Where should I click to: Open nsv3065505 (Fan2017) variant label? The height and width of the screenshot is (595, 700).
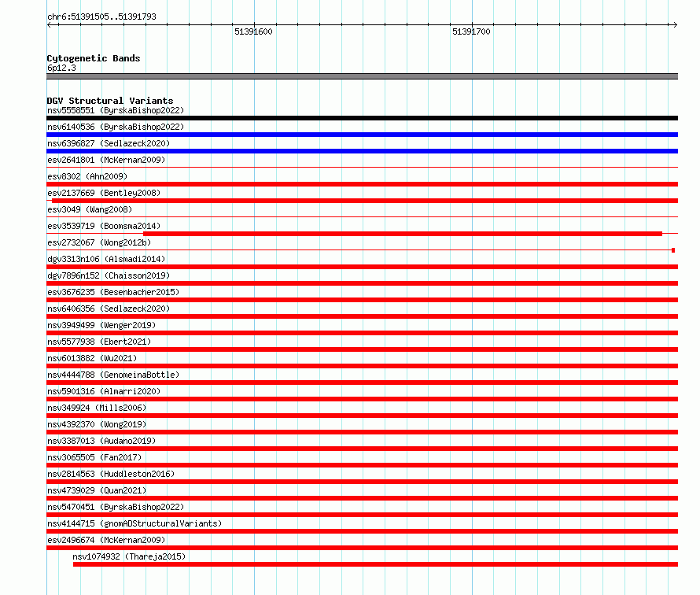tap(94, 457)
